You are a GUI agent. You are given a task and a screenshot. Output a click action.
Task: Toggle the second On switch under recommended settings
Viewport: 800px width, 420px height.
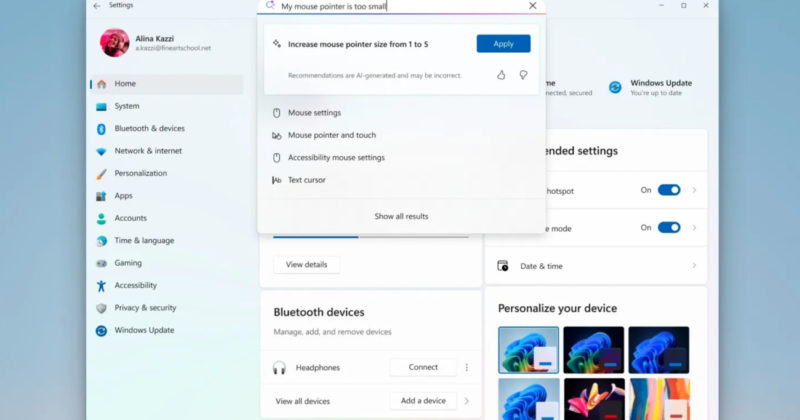tap(668, 228)
